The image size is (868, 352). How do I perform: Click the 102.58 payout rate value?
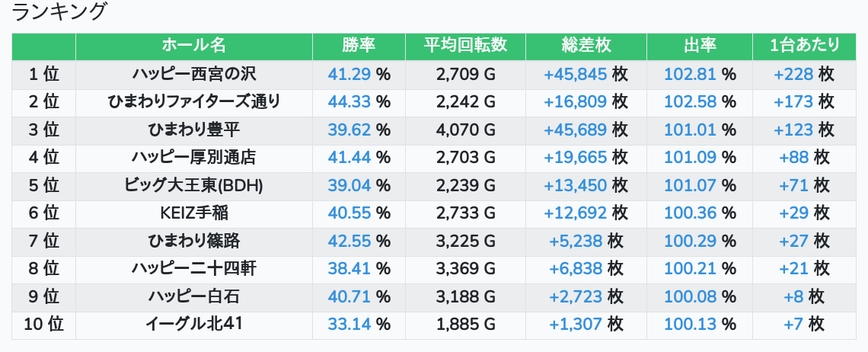coord(691,102)
